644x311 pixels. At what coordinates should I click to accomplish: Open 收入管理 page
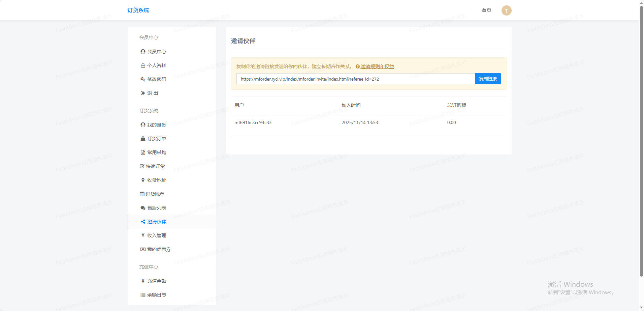pos(157,235)
